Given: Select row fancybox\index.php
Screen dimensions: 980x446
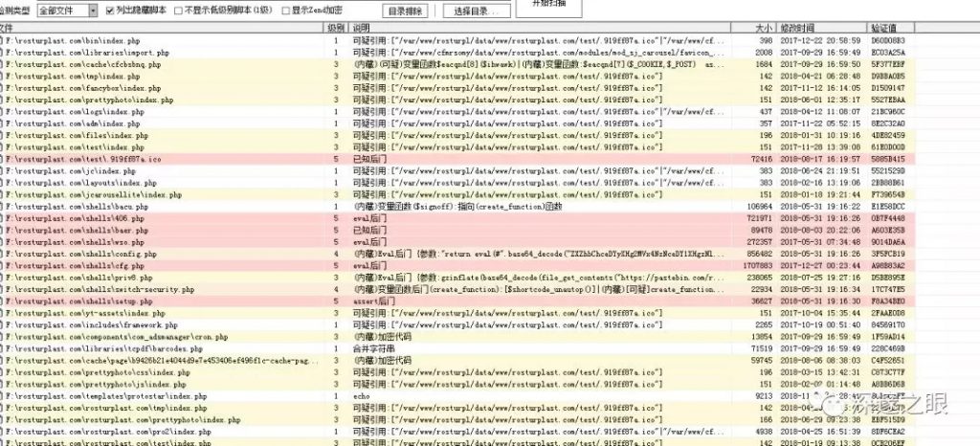Looking at the screenshot, I should [x=457, y=88].
